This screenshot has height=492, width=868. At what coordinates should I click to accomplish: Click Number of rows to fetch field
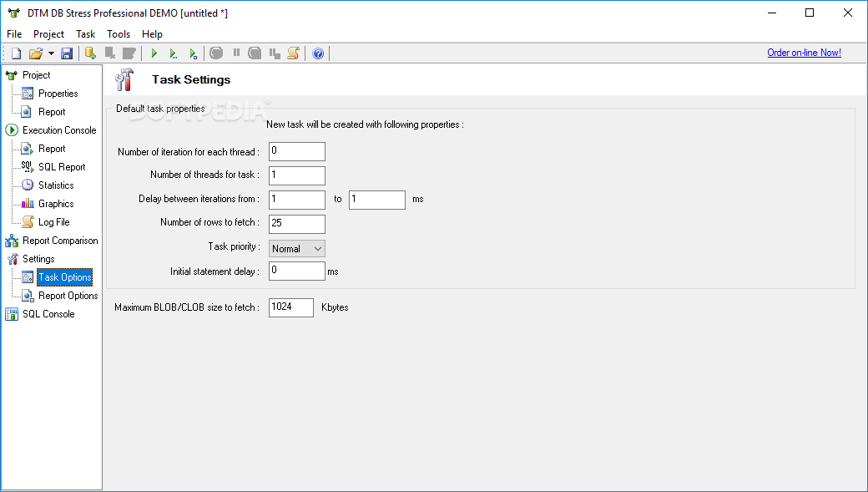click(x=297, y=224)
